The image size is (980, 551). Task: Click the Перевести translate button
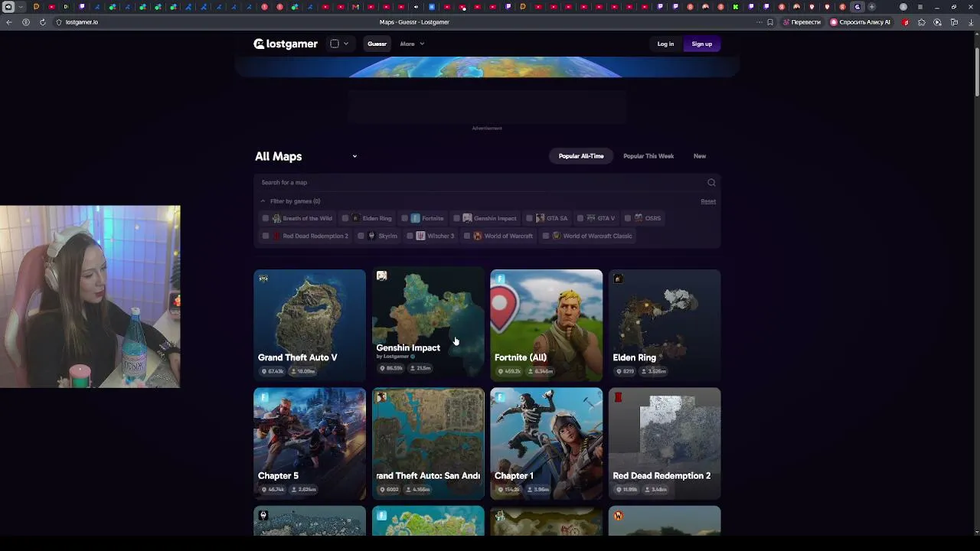tap(802, 22)
